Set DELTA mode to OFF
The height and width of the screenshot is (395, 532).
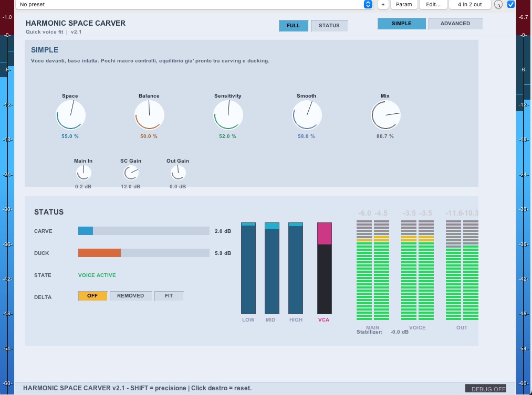(x=92, y=296)
